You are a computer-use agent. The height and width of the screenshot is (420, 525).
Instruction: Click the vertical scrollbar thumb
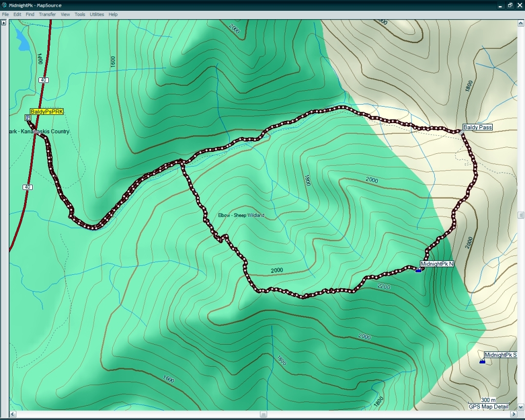pos(521,215)
